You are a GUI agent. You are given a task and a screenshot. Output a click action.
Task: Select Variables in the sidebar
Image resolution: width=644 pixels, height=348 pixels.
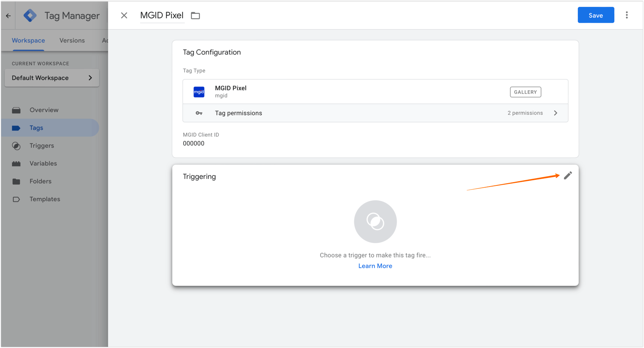[x=16, y=163]
